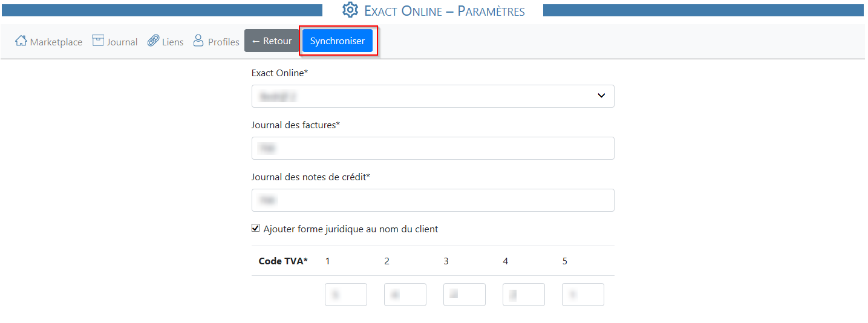This screenshot has width=868, height=323.
Task: Click the 'Journal des factures*' label
Action: (295, 125)
